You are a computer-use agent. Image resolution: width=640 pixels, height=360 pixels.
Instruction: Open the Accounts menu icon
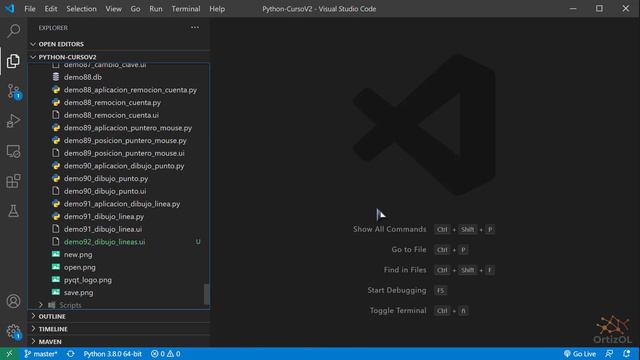(13, 301)
